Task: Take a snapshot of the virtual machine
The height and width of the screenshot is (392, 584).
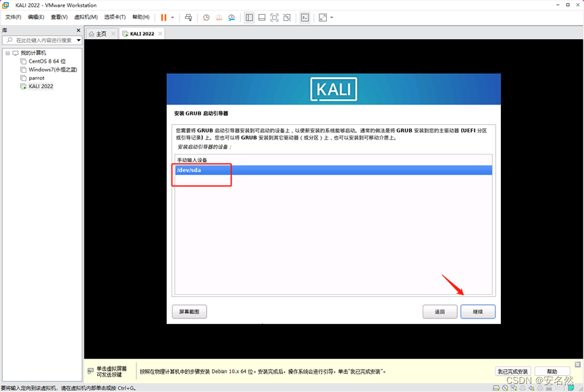Action: click(206, 18)
